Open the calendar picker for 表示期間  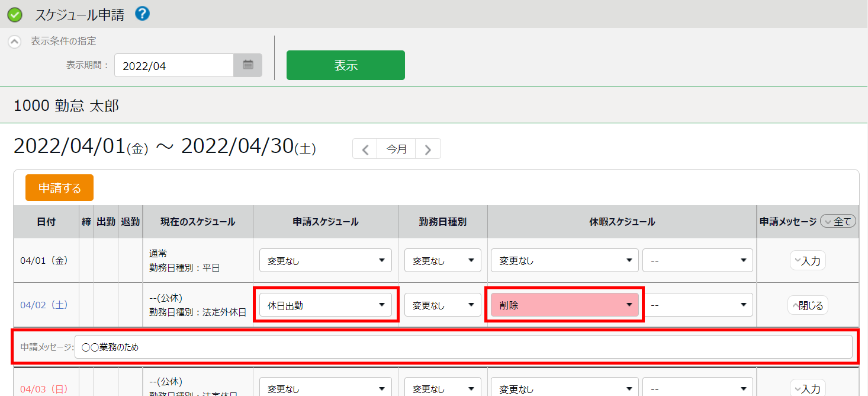click(x=248, y=65)
